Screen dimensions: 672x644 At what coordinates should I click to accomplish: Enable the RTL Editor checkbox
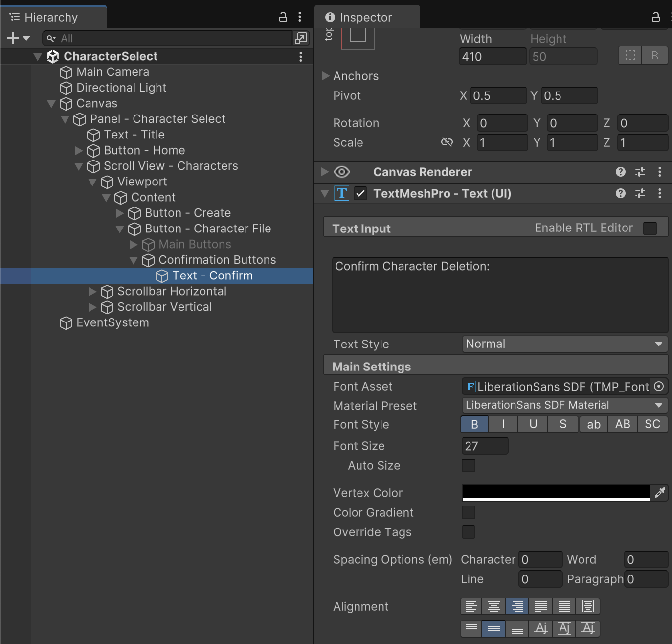point(650,229)
